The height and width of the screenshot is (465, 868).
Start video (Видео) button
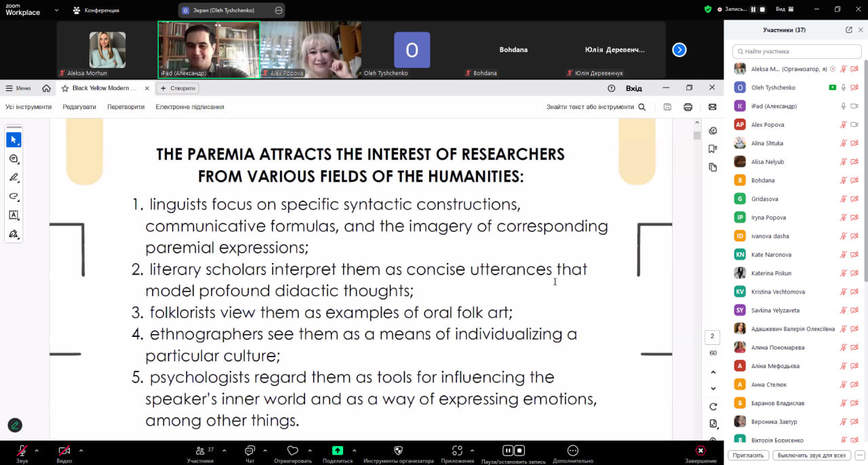tap(64, 454)
